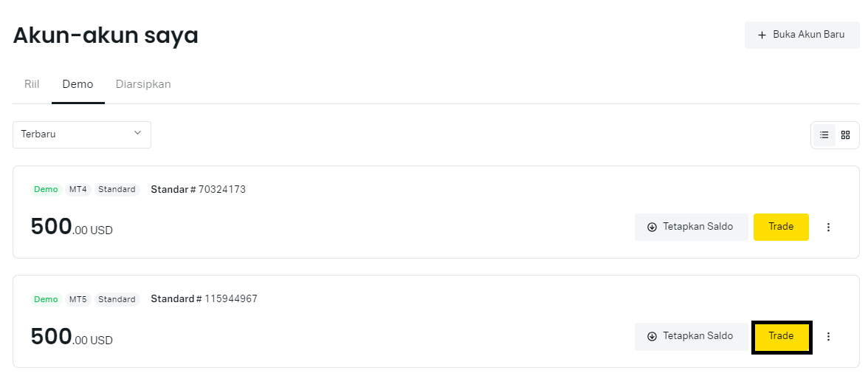Click the MT4 platform badge
868x376 pixels.
tap(78, 190)
